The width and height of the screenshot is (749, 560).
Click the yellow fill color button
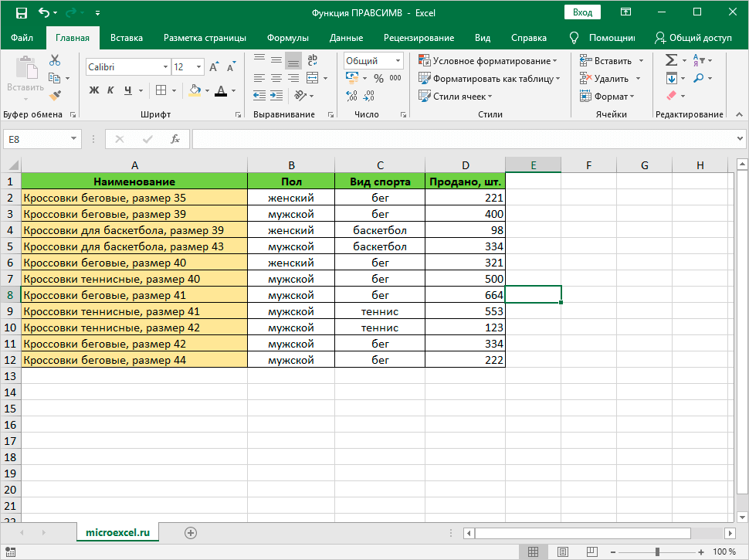pyautogui.click(x=195, y=90)
